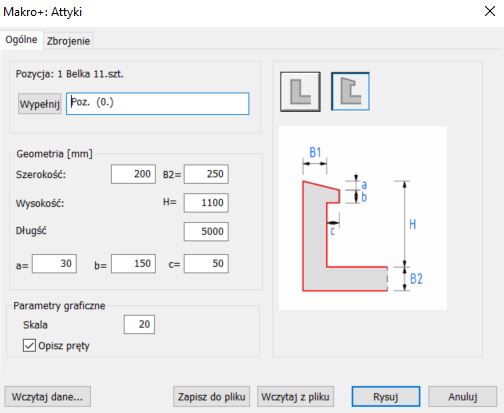Open the Ogólne tab
The height and width of the screenshot is (413, 504).
tap(21, 40)
